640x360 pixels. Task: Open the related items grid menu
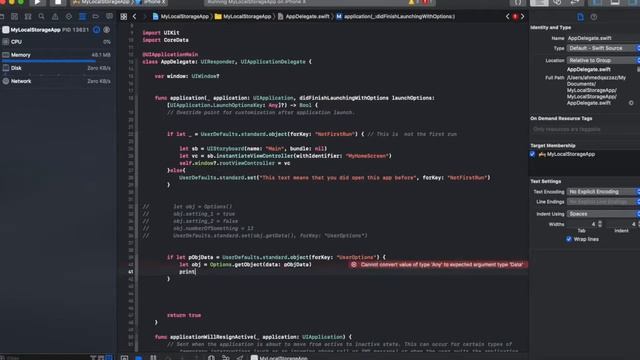[124, 17]
